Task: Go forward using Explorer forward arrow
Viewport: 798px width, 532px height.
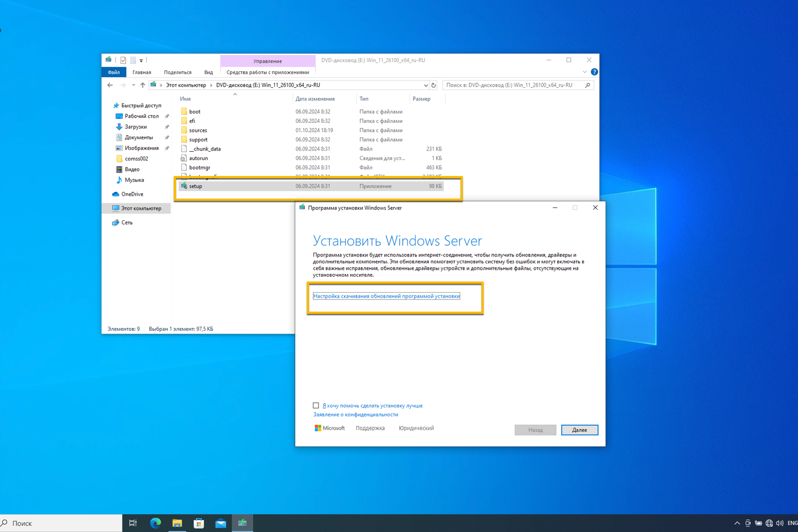Action: point(123,85)
